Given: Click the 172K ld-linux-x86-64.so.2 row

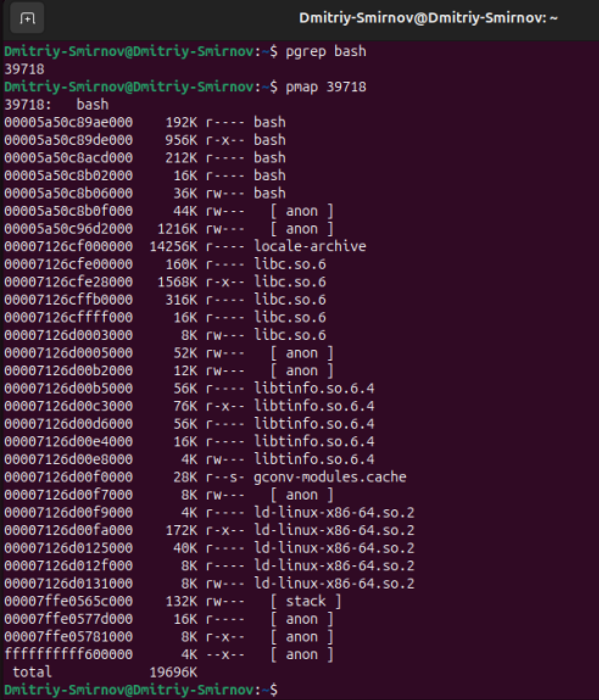Looking at the screenshot, I should [x=210, y=531].
